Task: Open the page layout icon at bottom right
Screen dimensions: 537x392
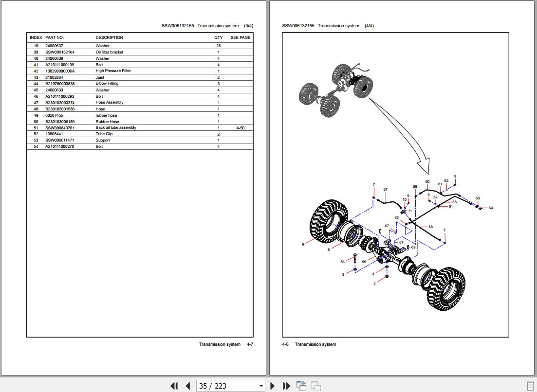Action: (530, 386)
